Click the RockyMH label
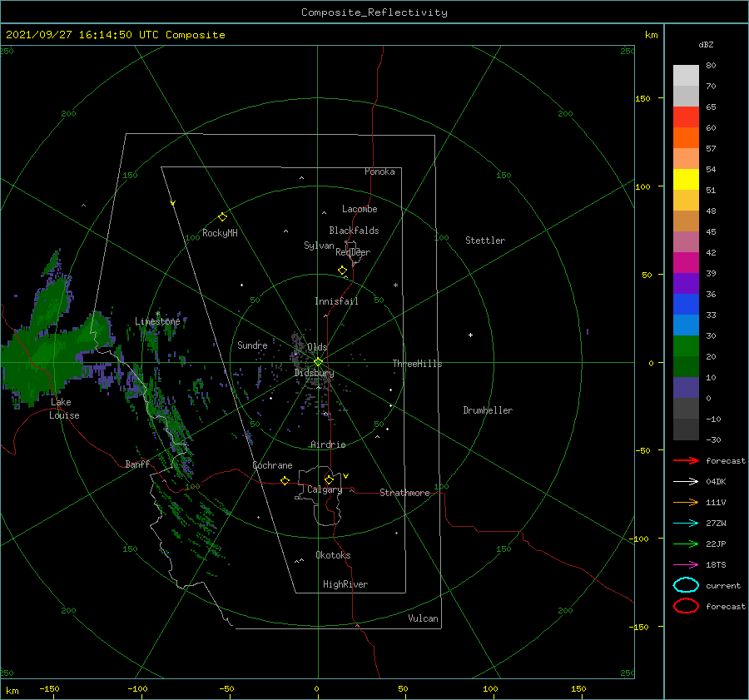The image size is (749, 700). click(x=220, y=233)
